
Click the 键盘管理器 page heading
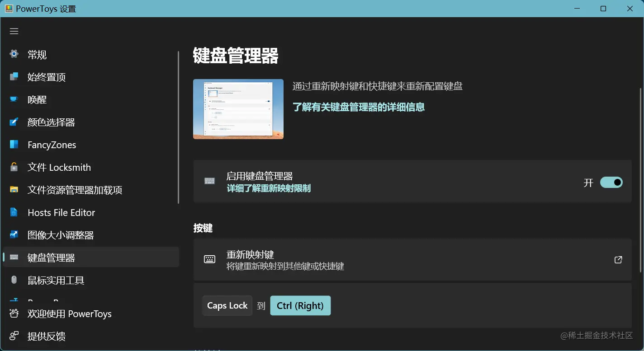point(236,56)
